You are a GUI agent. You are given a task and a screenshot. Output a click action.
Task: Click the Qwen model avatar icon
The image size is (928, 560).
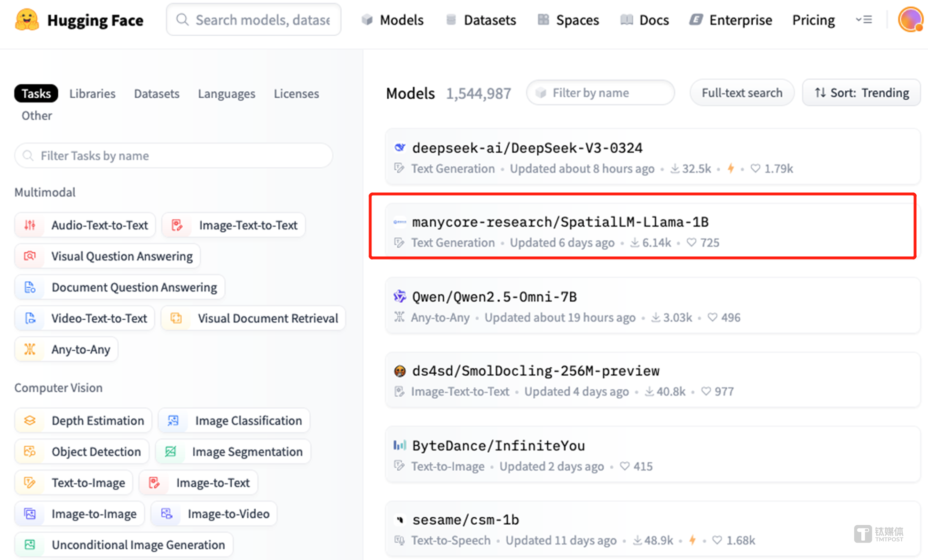(400, 296)
